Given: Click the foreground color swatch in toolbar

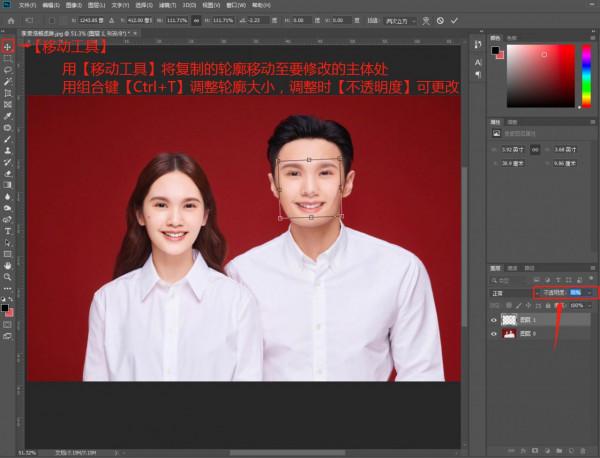Looking at the screenshot, I should [x=7, y=305].
